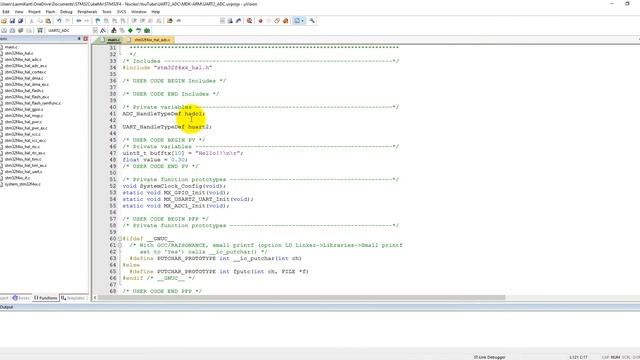Start or stop the debug session
This screenshot has height=360, width=640.
pos(249,21)
